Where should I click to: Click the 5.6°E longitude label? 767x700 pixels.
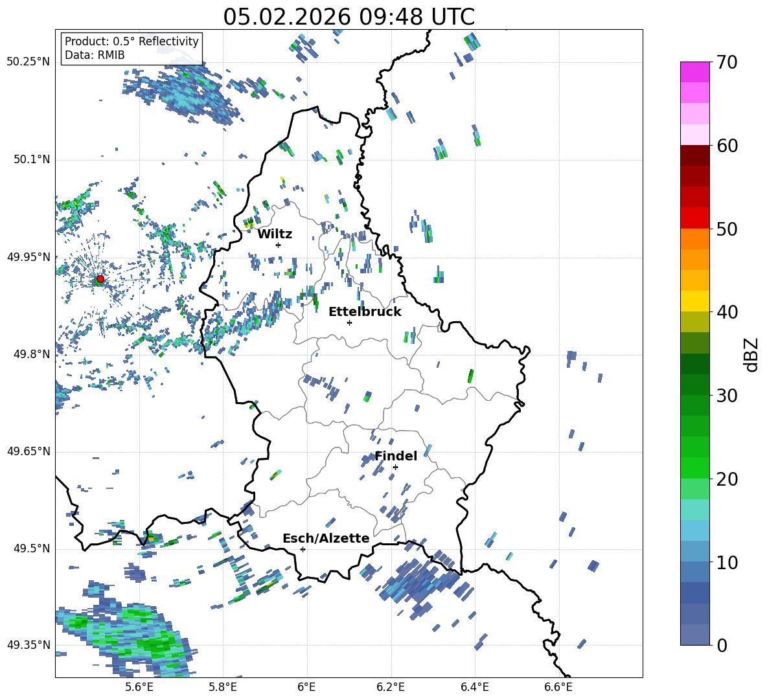coord(139,688)
